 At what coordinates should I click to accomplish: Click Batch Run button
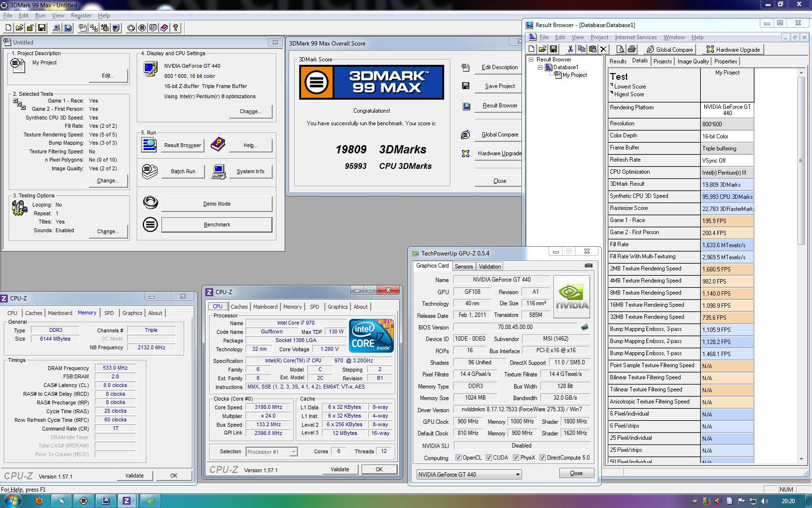click(x=183, y=171)
